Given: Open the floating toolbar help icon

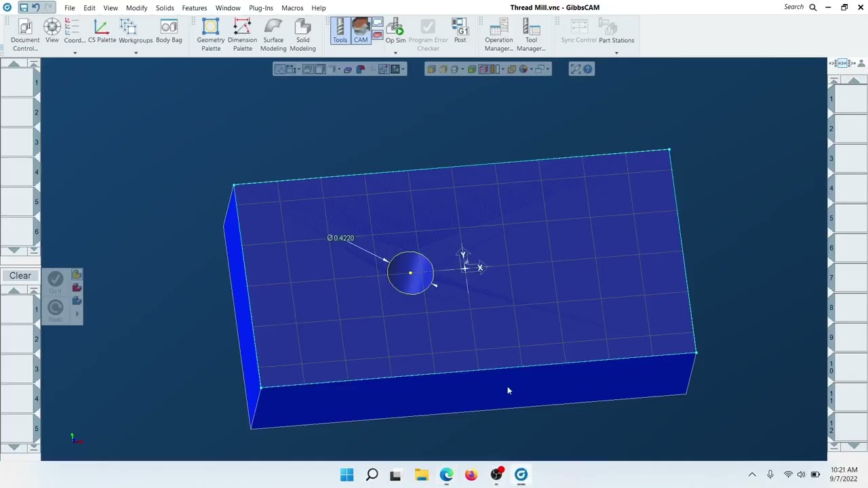Looking at the screenshot, I should tap(588, 69).
